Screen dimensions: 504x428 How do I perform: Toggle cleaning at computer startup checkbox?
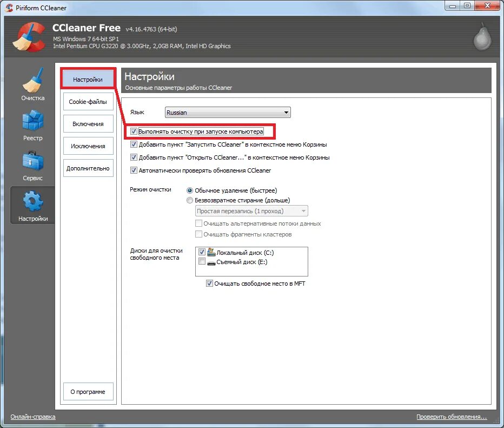pos(134,131)
